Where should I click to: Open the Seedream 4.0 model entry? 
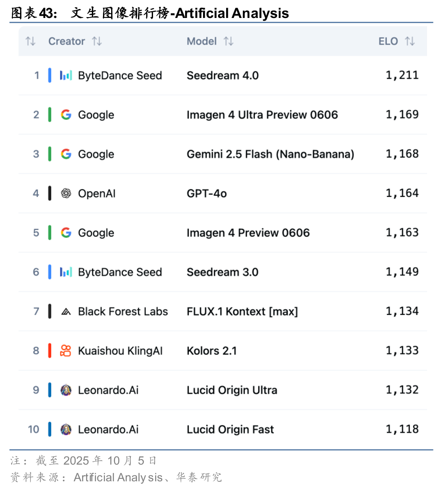point(223,76)
